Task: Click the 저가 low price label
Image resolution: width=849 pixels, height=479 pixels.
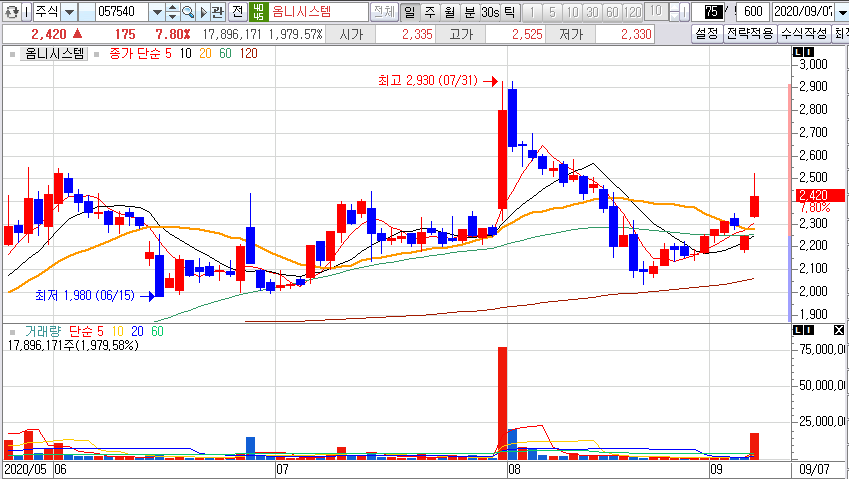Action: 571,35
